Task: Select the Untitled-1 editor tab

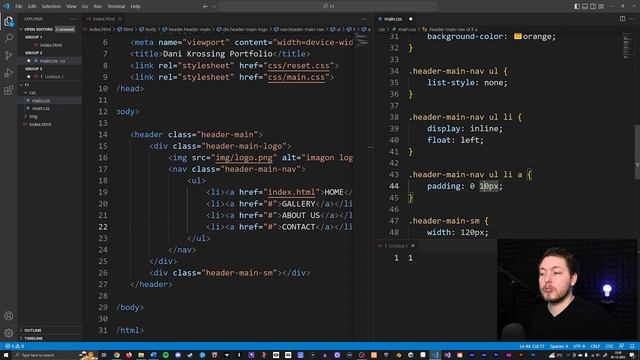Action: tap(395, 246)
